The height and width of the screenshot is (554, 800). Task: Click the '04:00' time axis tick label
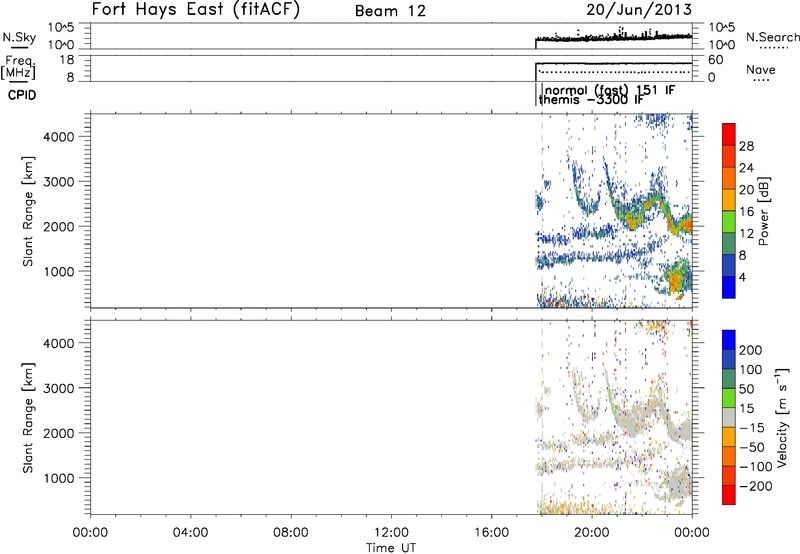pos(190,533)
